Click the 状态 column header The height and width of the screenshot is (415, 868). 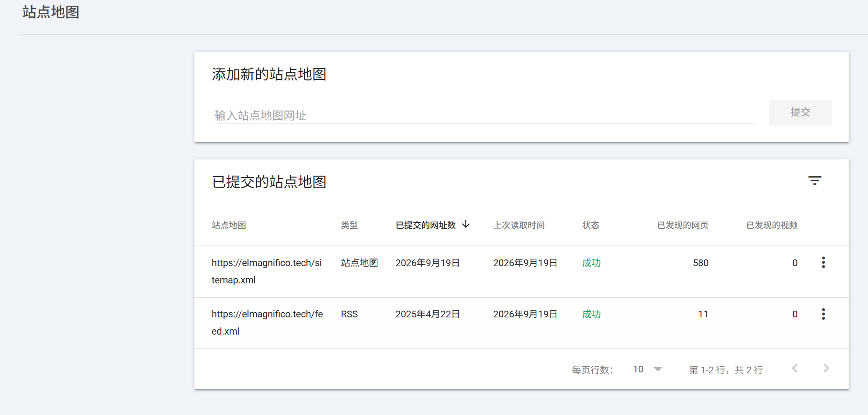tap(591, 225)
